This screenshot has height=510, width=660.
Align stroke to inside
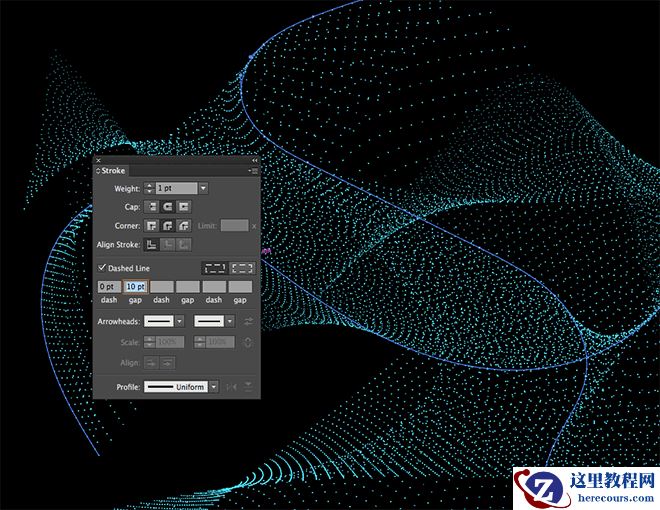tap(168, 244)
